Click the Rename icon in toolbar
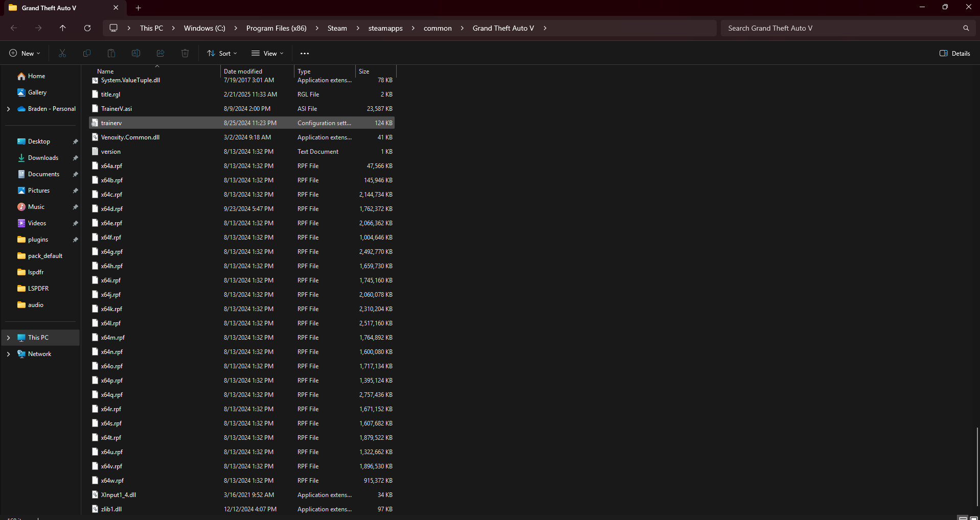Viewport: 980px width, 520px height. 136,53
